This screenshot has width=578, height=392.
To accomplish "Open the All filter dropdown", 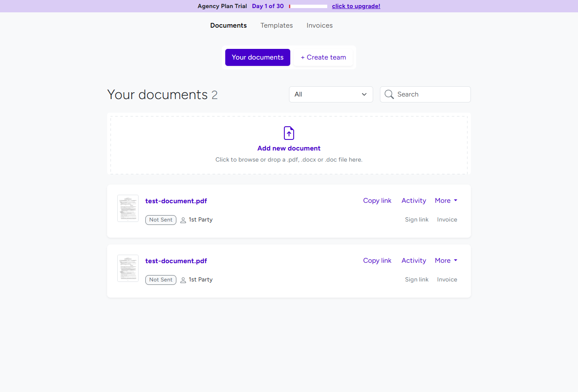I will point(331,94).
